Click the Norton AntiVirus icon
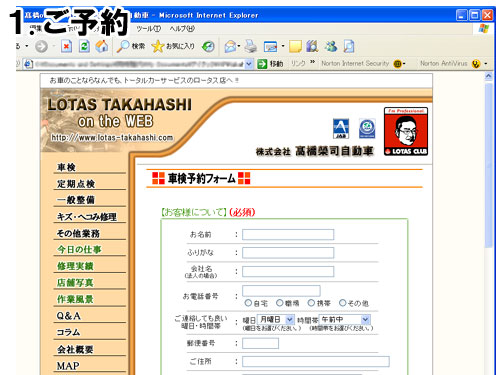Screen dimensions: 500x375 [476, 64]
